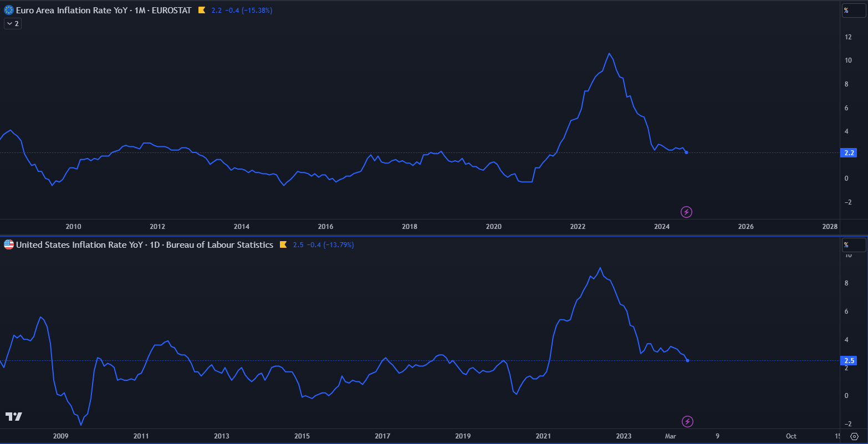
Task: Open the % scale unit box on Euro chart
Action: (854, 10)
